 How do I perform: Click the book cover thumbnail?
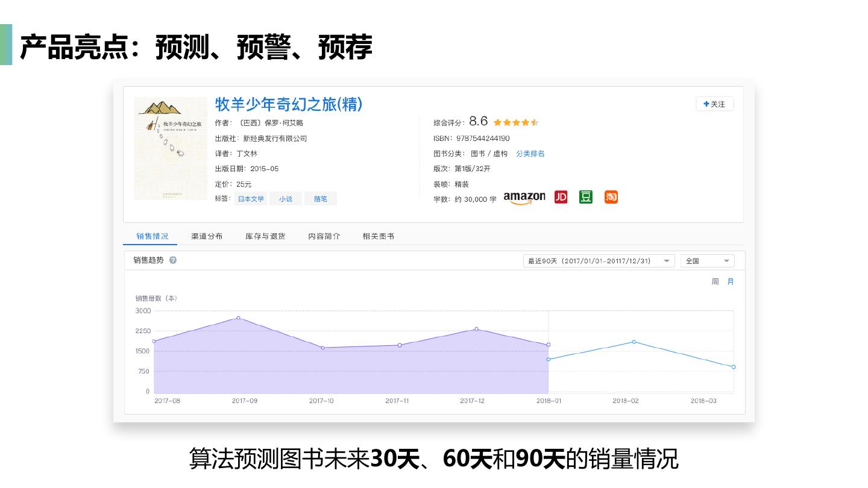(170, 148)
